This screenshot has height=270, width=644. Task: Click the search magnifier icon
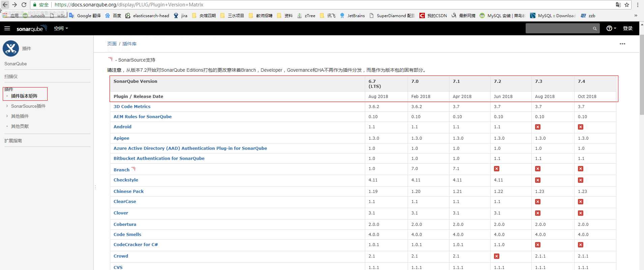click(x=595, y=29)
